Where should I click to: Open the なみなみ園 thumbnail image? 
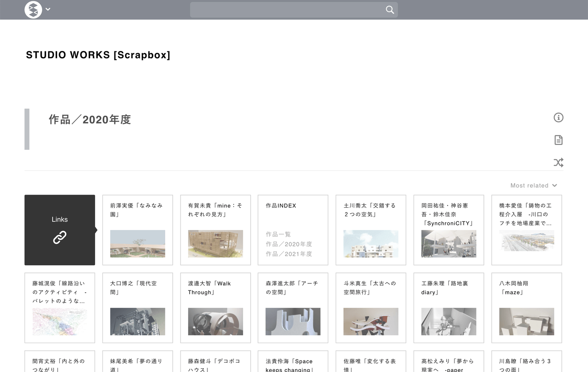(138, 244)
